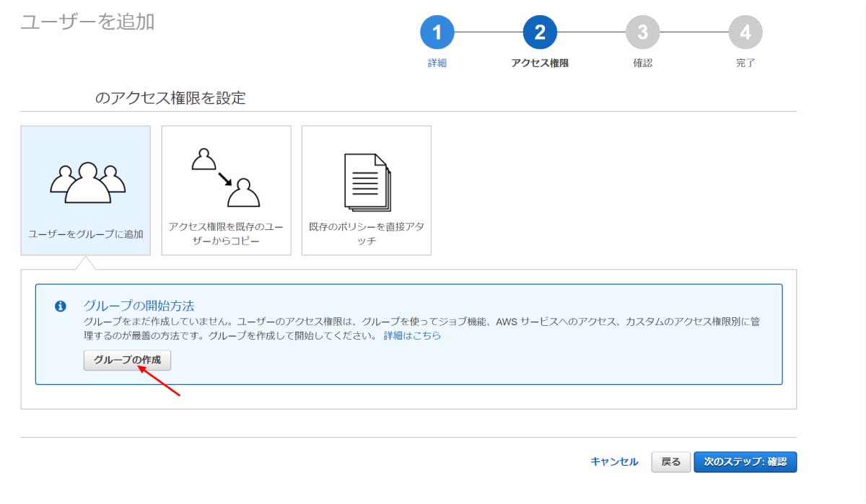Go to step 1 circle in wizard
The height and width of the screenshot is (504, 866).
[x=437, y=32]
